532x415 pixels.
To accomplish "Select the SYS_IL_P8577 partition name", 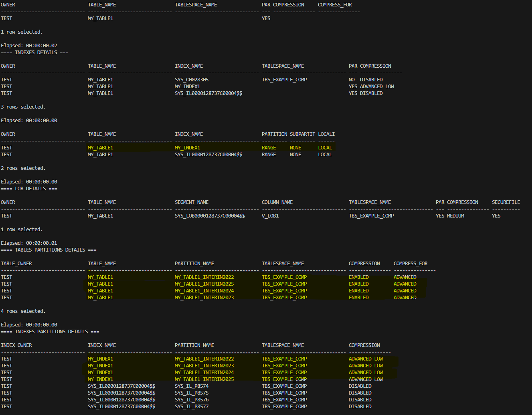I will [x=191, y=407].
